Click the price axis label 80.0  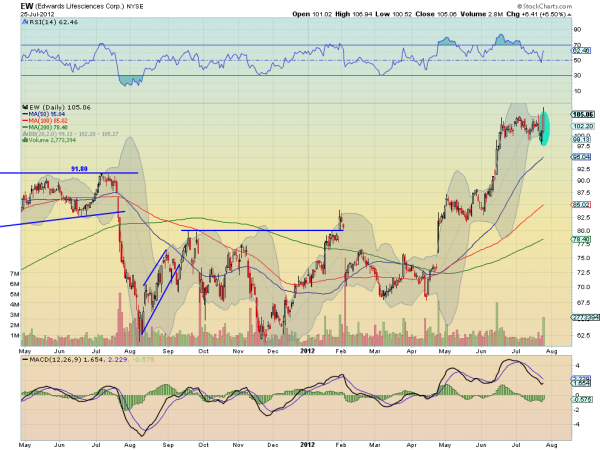click(584, 231)
